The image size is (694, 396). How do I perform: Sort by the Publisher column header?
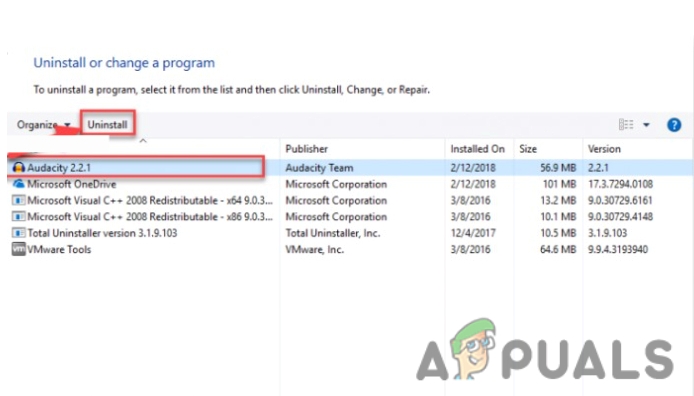(x=307, y=149)
